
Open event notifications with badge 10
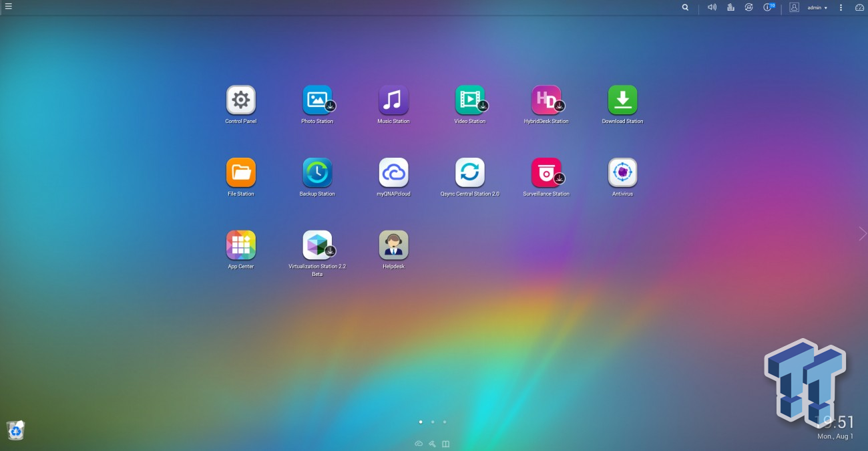768,7
